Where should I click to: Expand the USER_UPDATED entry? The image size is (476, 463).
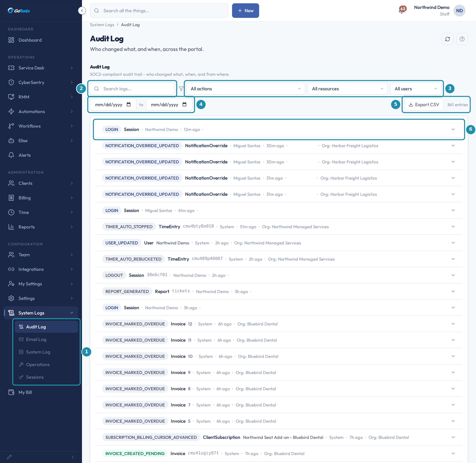point(279,243)
